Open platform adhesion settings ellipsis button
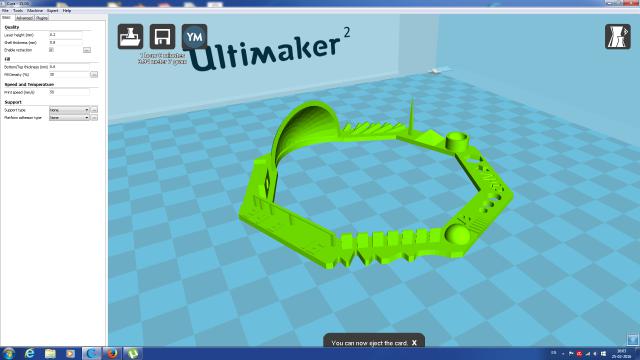This screenshot has width=640, height=360. pyautogui.click(x=94, y=118)
